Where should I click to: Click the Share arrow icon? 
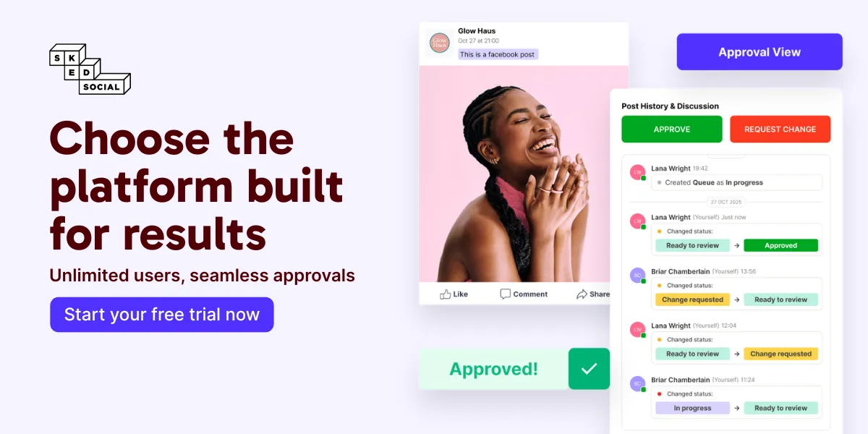[582, 294]
